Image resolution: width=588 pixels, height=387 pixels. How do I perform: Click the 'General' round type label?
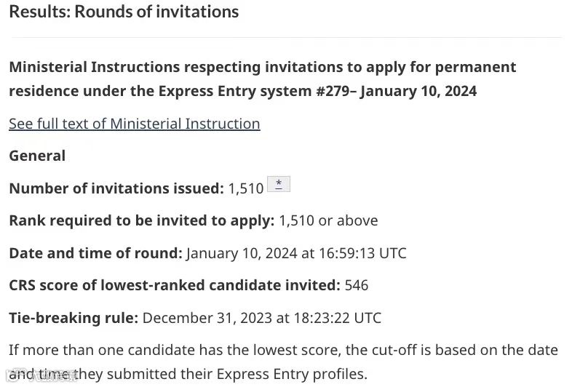pos(37,156)
